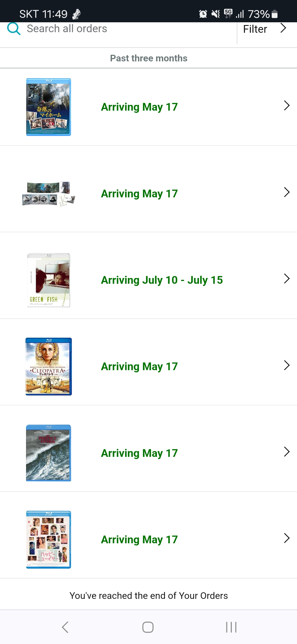Tap the alarm icon in status bar

[x=203, y=14]
